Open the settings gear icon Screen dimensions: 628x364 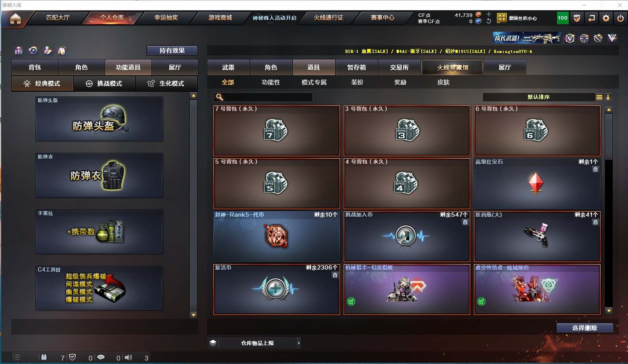coord(606,18)
